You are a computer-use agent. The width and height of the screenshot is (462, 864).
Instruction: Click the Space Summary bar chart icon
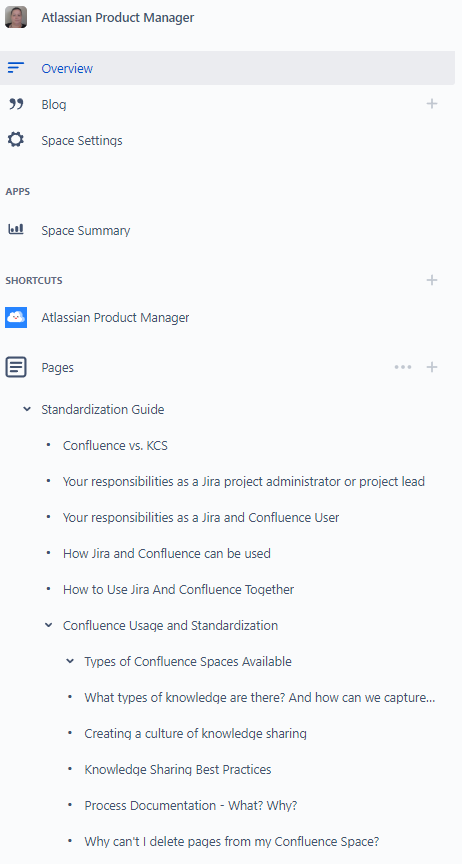16,229
